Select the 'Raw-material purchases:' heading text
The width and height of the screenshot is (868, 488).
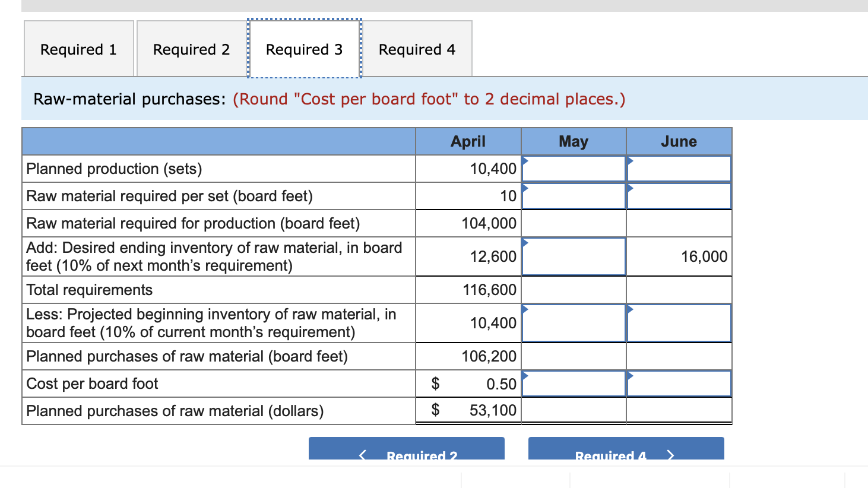click(129, 99)
